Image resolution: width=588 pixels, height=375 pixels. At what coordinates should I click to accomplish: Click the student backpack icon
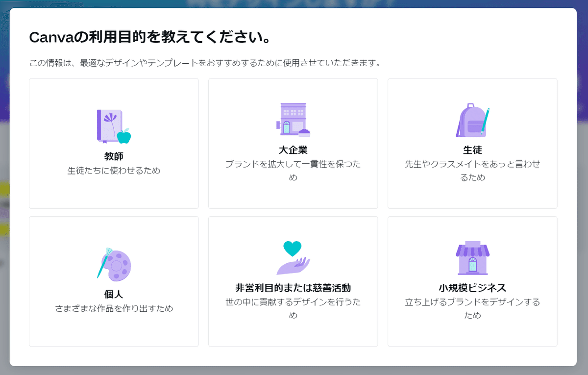(472, 120)
